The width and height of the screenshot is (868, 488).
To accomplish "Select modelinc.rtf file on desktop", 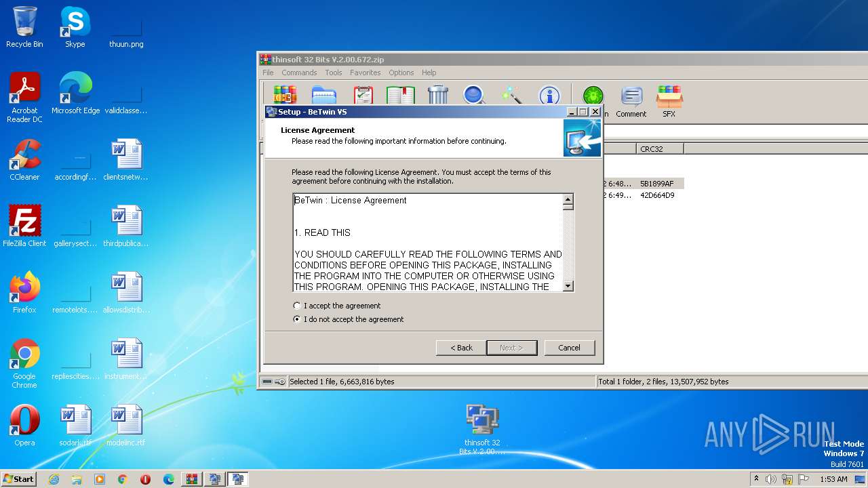I will click(x=126, y=426).
